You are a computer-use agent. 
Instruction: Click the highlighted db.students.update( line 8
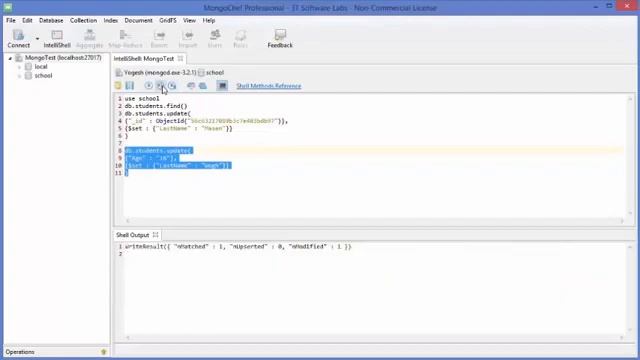(158, 151)
